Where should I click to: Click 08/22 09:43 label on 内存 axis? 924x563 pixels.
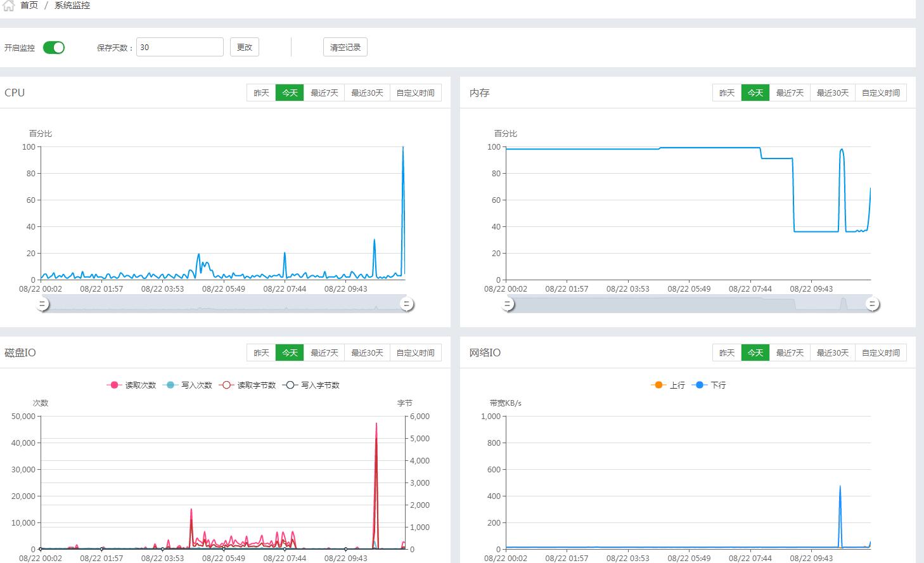811,289
